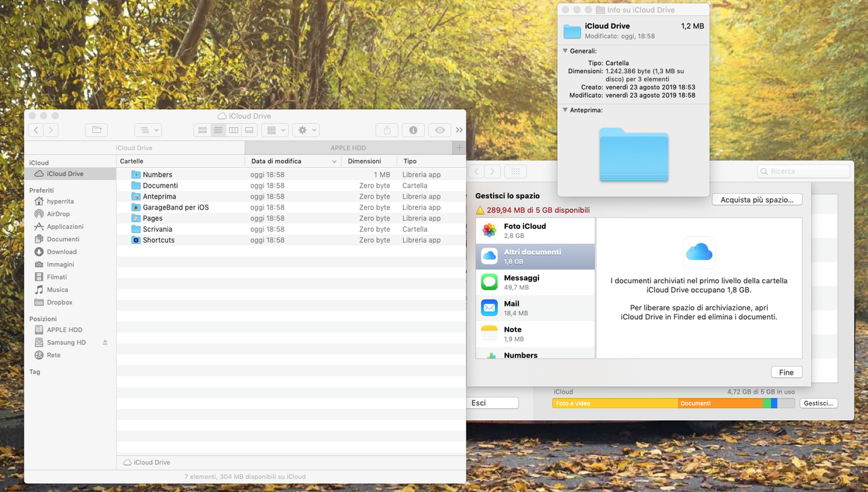Click the Fine button
Image resolution: width=868 pixels, height=492 pixels.
coord(787,372)
